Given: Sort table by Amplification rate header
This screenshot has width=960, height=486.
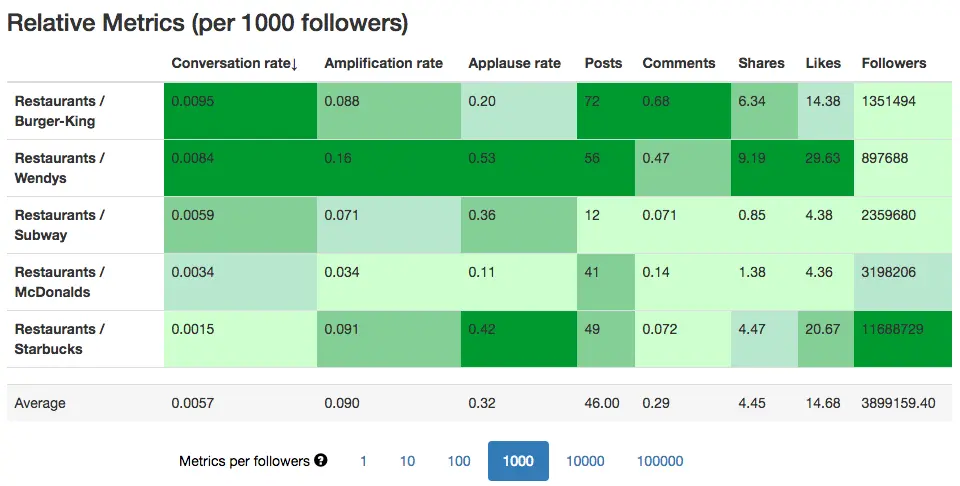Looking at the screenshot, I should point(383,63).
